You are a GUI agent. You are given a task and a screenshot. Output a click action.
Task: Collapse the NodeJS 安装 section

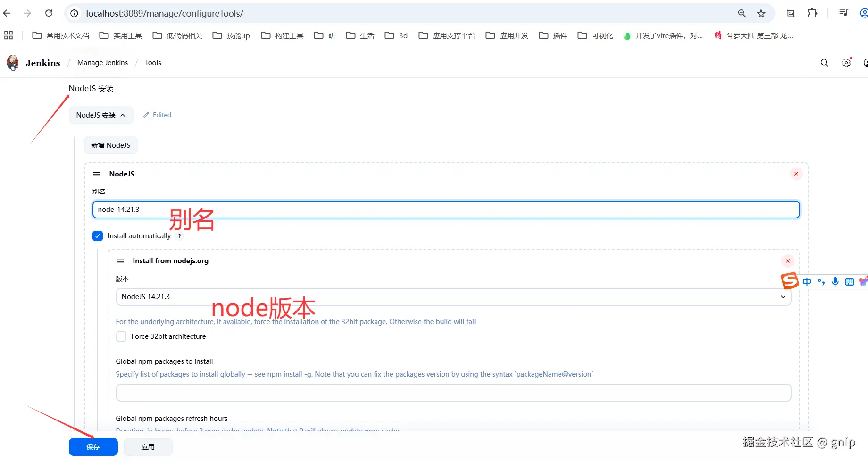[101, 115]
